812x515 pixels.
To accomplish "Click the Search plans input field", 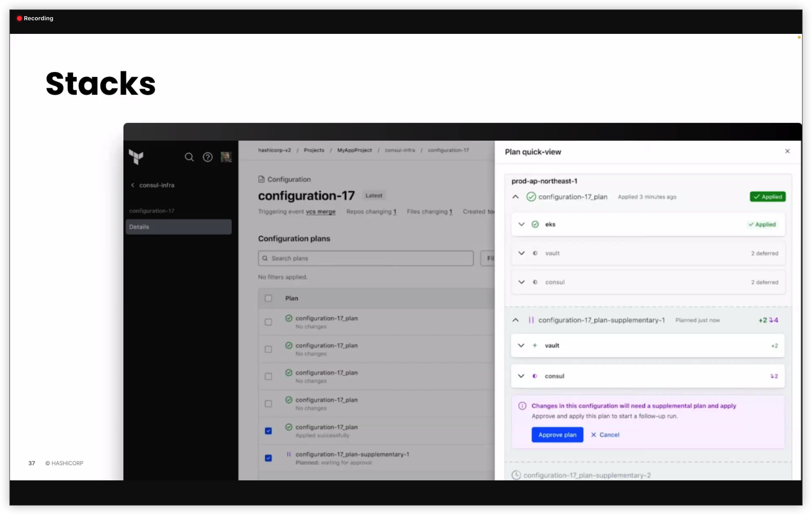I will (366, 258).
